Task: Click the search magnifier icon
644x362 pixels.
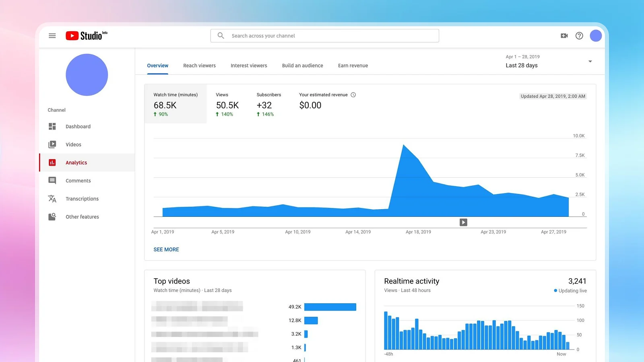Action: pos(221,36)
